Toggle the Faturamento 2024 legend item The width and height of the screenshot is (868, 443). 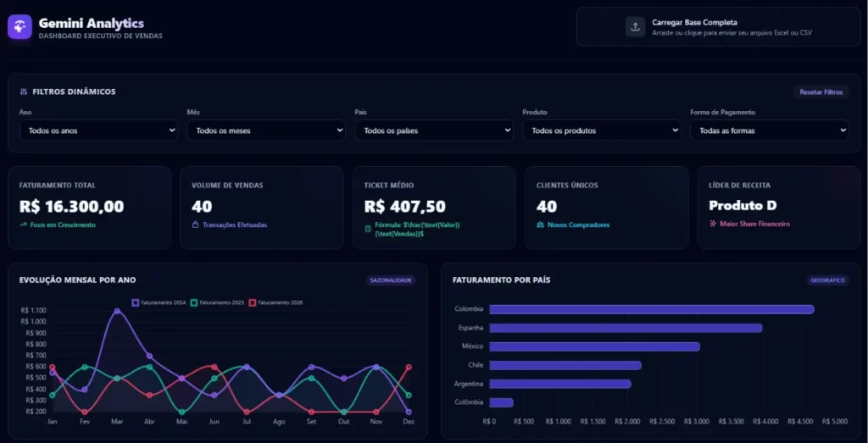159,302
